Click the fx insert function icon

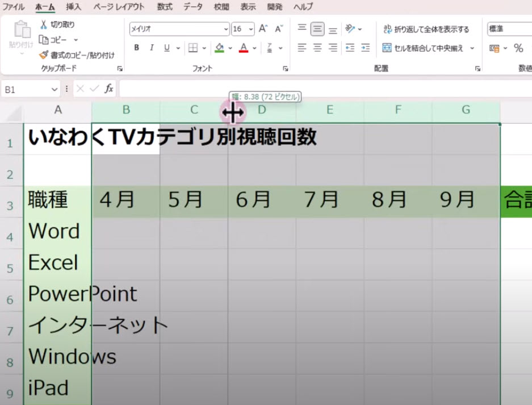point(108,89)
